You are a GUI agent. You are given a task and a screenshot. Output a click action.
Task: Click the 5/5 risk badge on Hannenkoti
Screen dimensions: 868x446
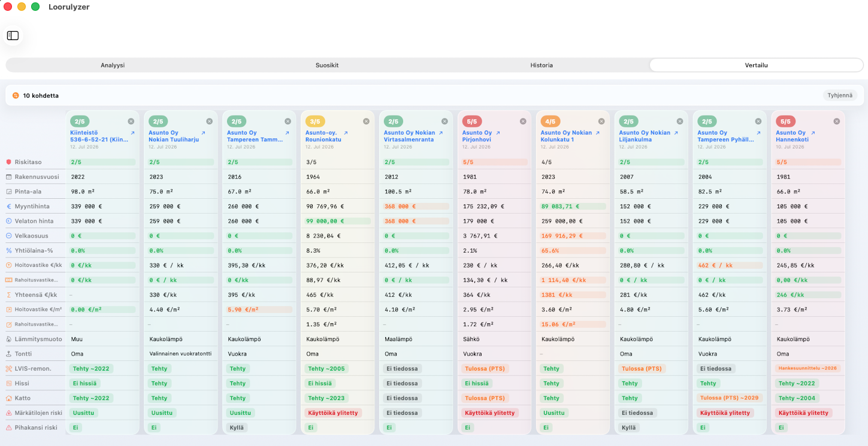[786, 121]
